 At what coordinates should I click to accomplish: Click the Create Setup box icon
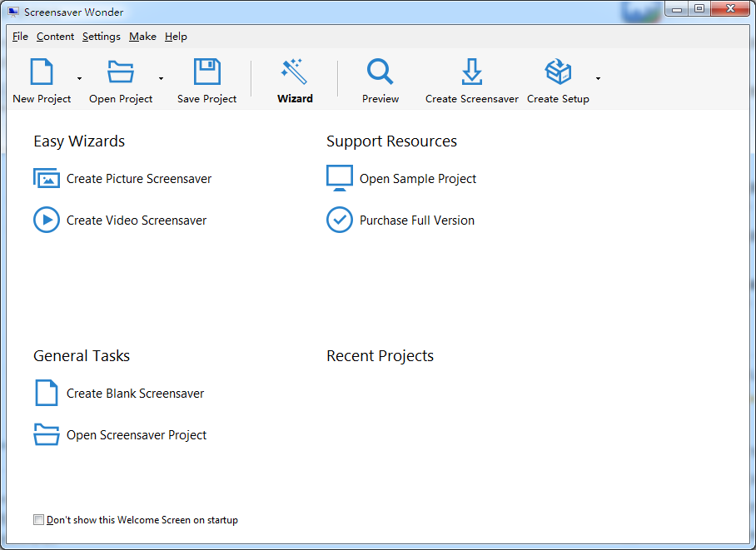pyautogui.click(x=558, y=72)
